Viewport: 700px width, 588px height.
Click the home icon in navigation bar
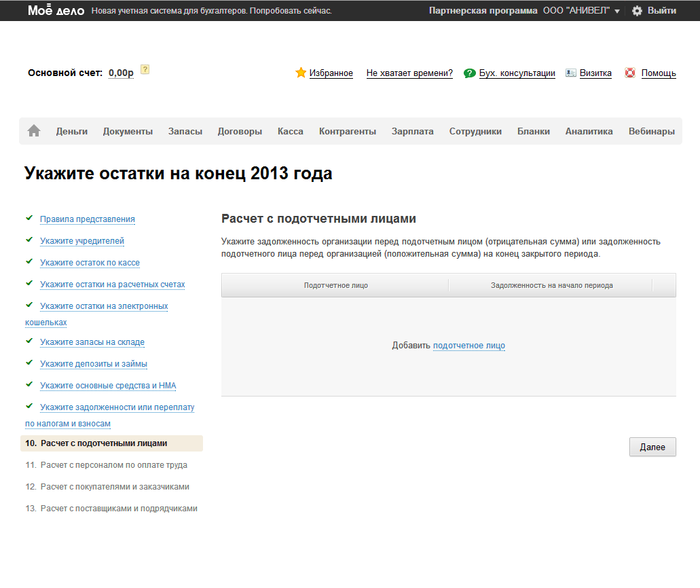[x=34, y=131]
